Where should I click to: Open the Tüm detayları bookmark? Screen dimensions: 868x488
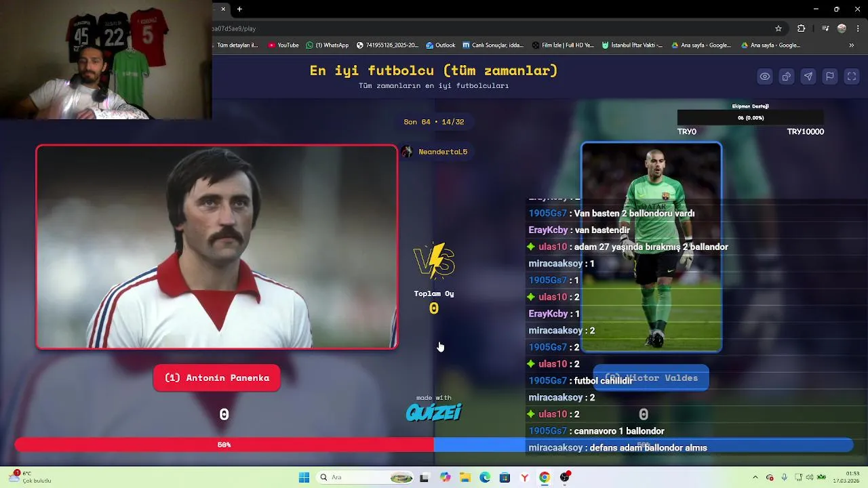click(237, 45)
